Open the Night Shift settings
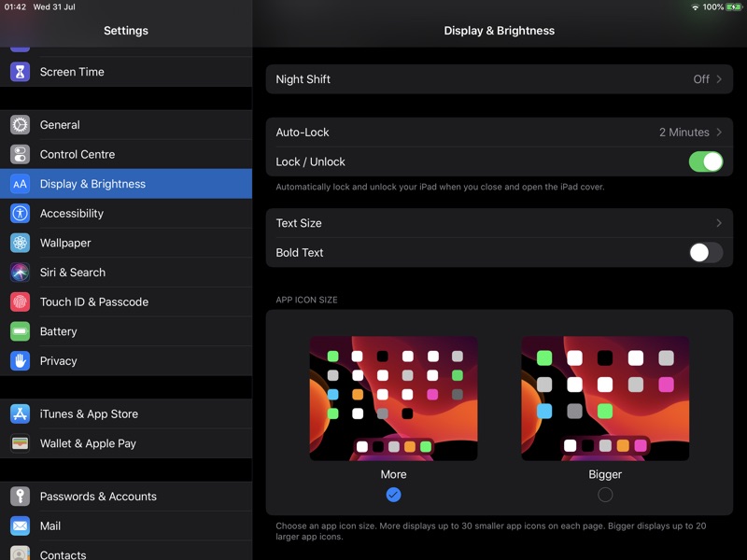 point(500,79)
